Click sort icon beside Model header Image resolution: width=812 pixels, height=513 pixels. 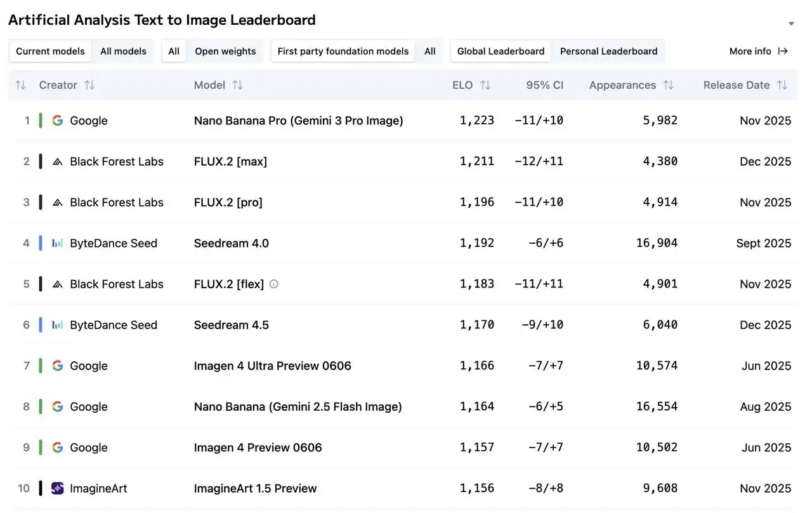[x=237, y=85]
